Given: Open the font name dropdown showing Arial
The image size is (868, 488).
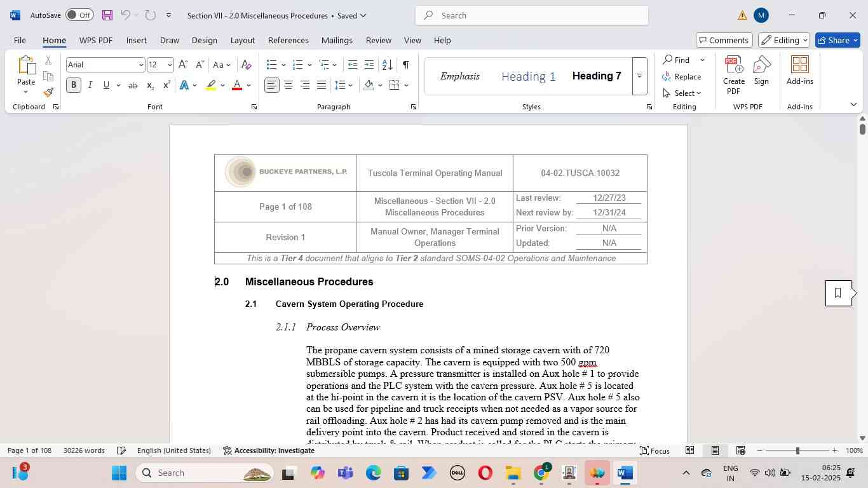Looking at the screenshot, I should [141, 65].
